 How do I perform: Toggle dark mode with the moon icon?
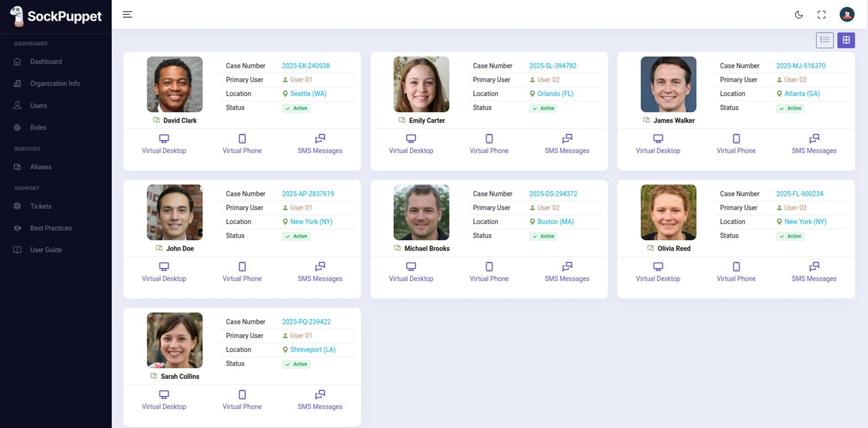(x=799, y=15)
